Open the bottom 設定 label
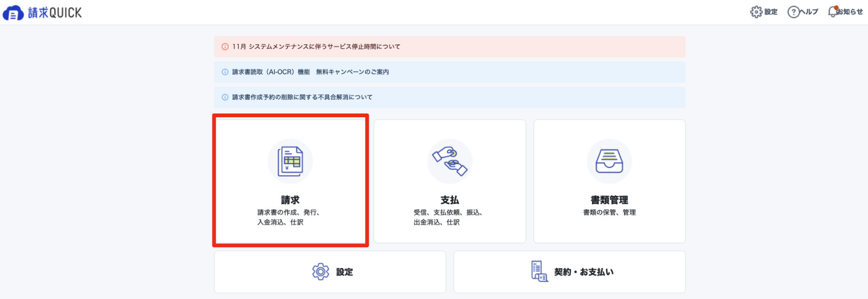Image resolution: width=868 pixels, height=299 pixels. (x=344, y=272)
